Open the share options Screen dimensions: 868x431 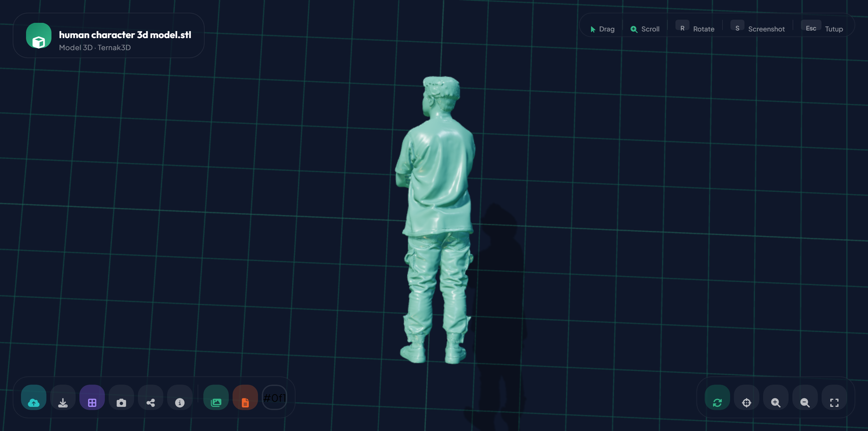151,397
